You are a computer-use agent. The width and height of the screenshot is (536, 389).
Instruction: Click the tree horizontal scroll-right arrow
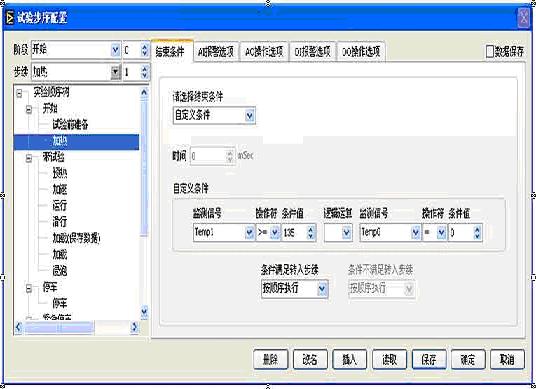(134, 328)
